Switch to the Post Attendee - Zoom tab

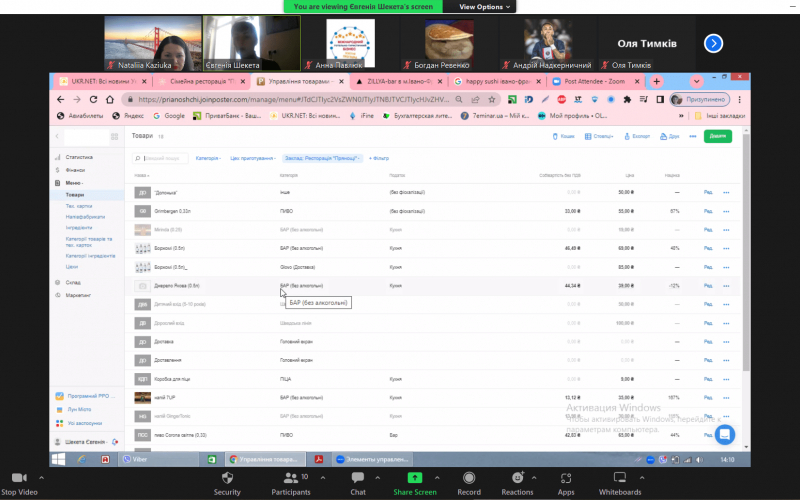pyautogui.click(x=595, y=81)
